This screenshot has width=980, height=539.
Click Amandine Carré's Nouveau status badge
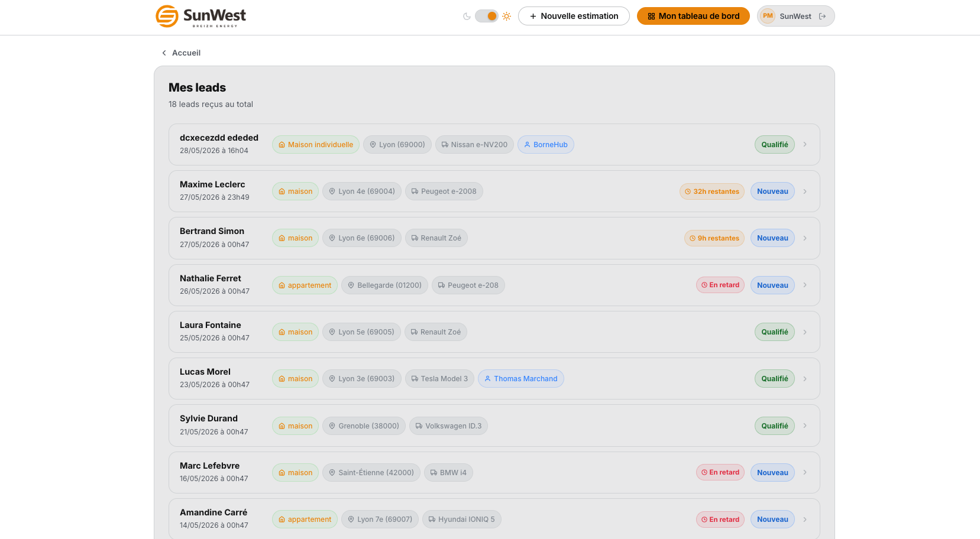coord(772,519)
